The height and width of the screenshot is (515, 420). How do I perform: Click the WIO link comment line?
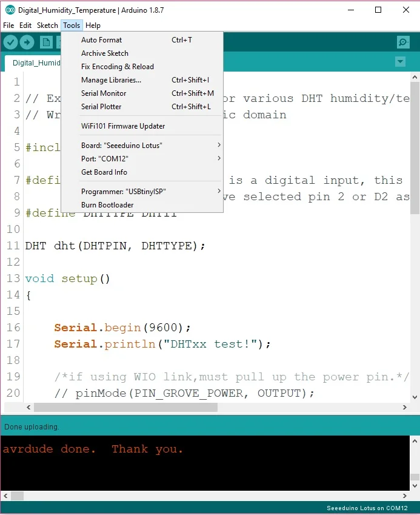(232, 377)
